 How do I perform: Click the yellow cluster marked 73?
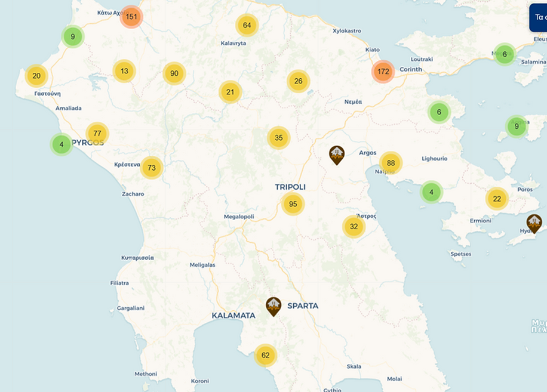click(151, 168)
